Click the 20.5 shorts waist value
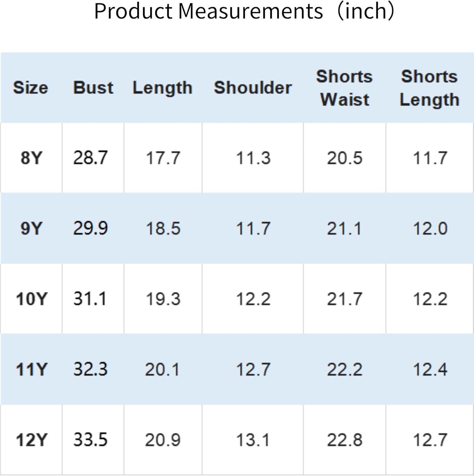 pyautogui.click(x=345, y=158)
